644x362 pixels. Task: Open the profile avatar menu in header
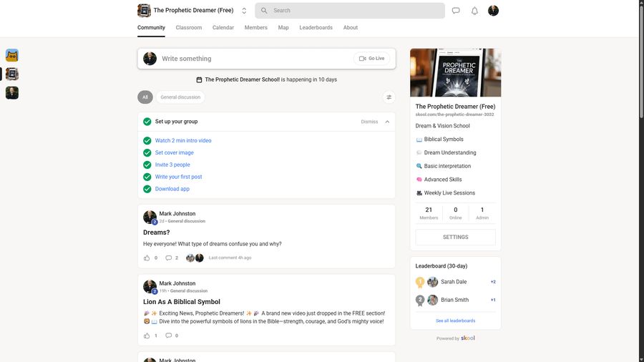pos(493,11)
